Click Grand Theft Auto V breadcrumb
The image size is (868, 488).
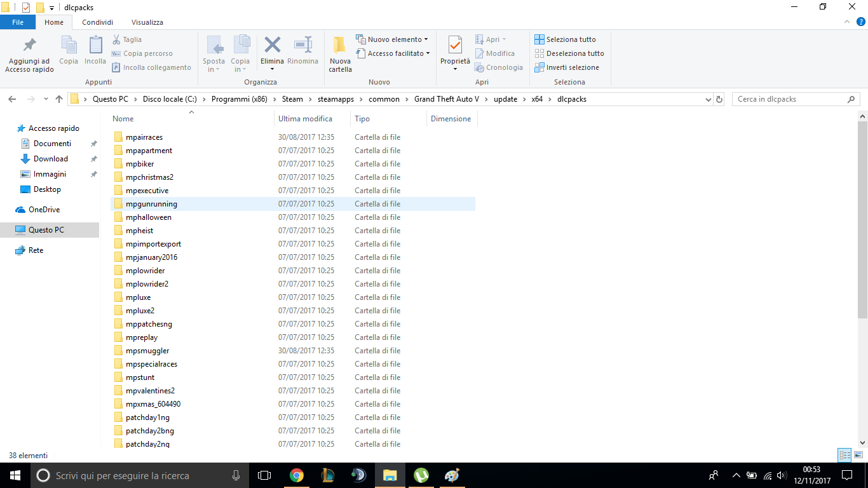(x=446, y=99)
